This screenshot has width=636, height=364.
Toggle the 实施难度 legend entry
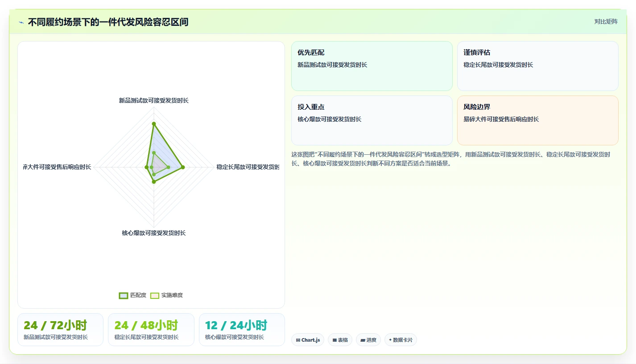pyautogui.click(x=166, y=295)
